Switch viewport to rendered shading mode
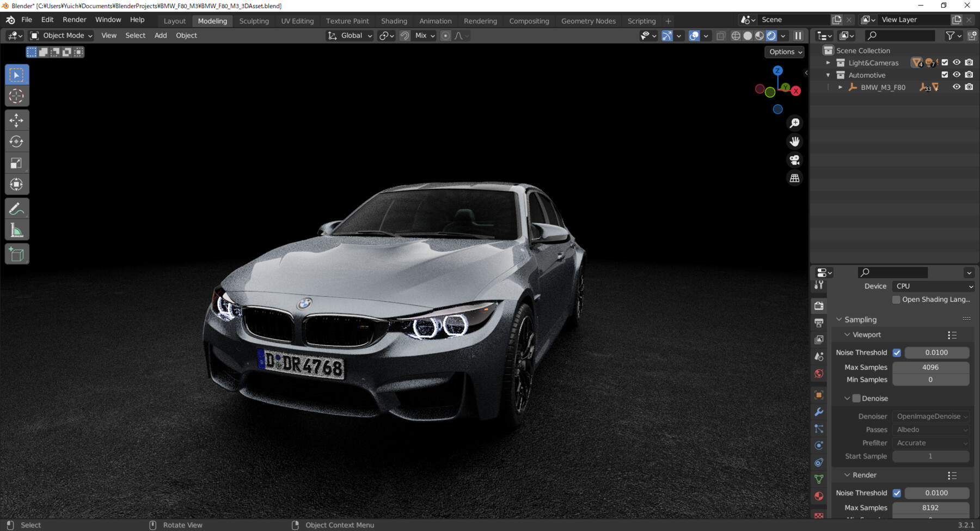The width and height of the screenshot is (980, 531). click(771, 35)
